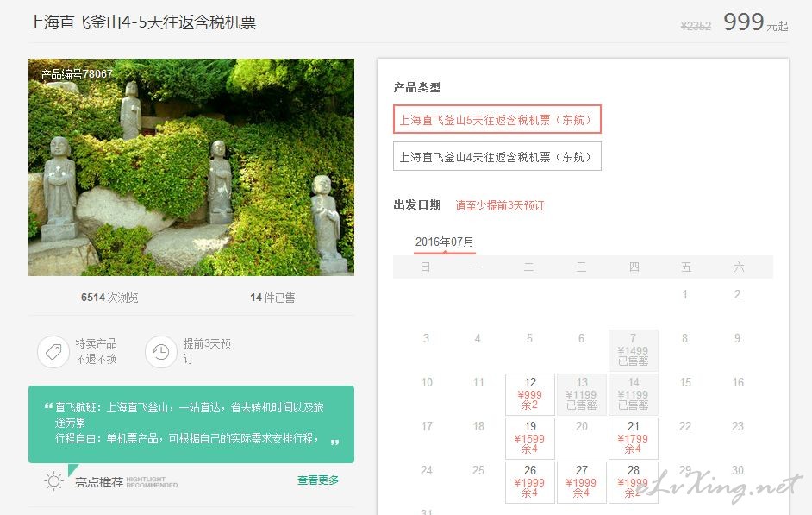The width and height of the screenshot is (812, 515).
Task: Open the 2016年07月 month tab
Action: (444, 242)
